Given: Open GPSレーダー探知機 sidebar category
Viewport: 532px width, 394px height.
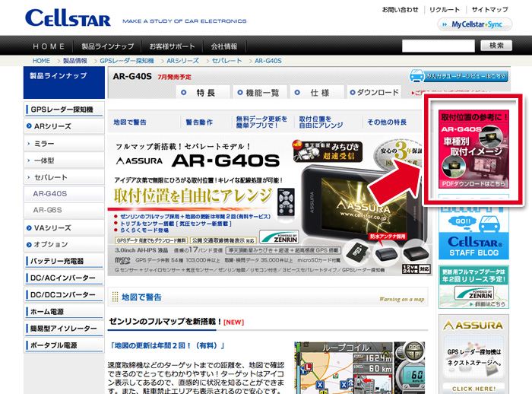Looking at the screenshot, I should [64, 110].
